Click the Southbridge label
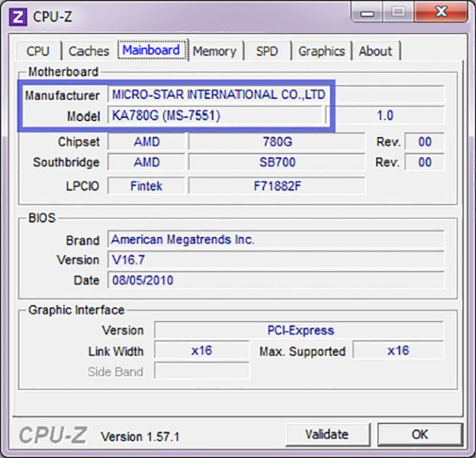The image size is (476, 458). point(66,162)
